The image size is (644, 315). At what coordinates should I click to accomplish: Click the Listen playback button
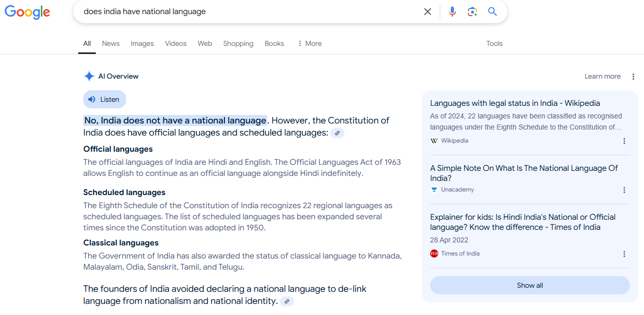click(x=104, y=99)
